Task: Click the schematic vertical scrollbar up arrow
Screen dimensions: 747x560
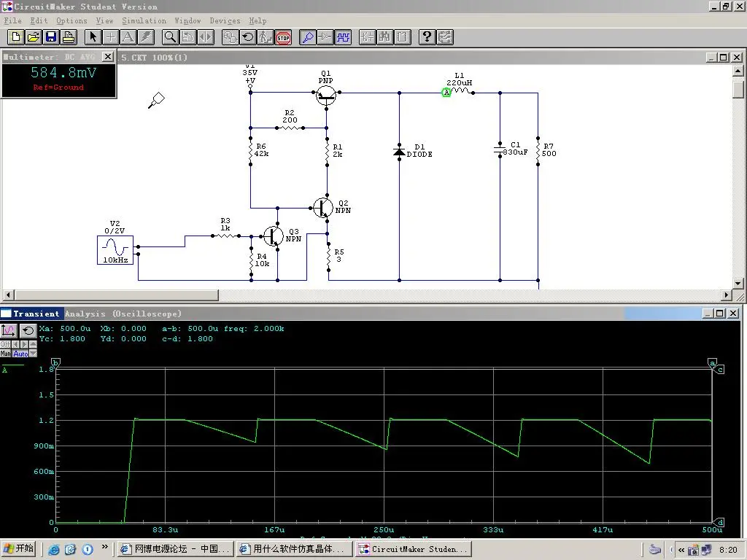Action: 738,71
